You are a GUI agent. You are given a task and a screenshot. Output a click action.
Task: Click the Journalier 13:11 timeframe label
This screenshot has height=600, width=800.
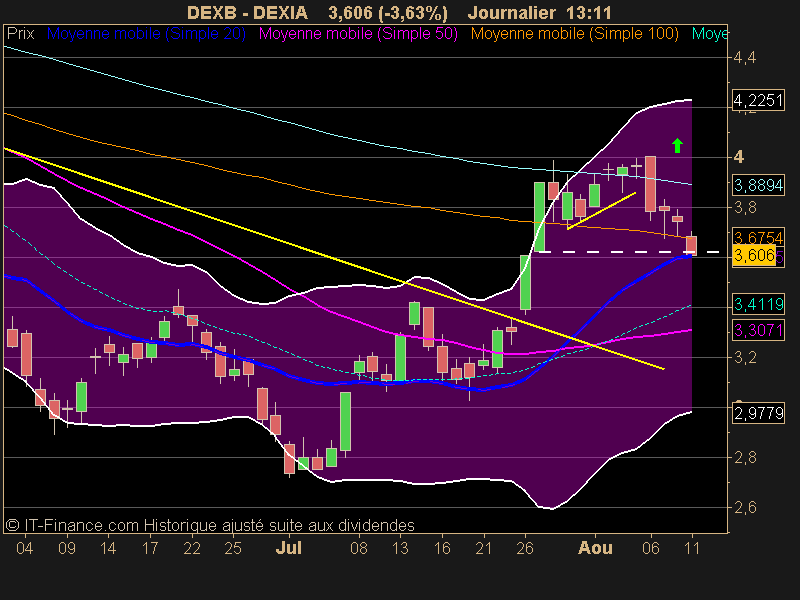[x=539, y=12]
